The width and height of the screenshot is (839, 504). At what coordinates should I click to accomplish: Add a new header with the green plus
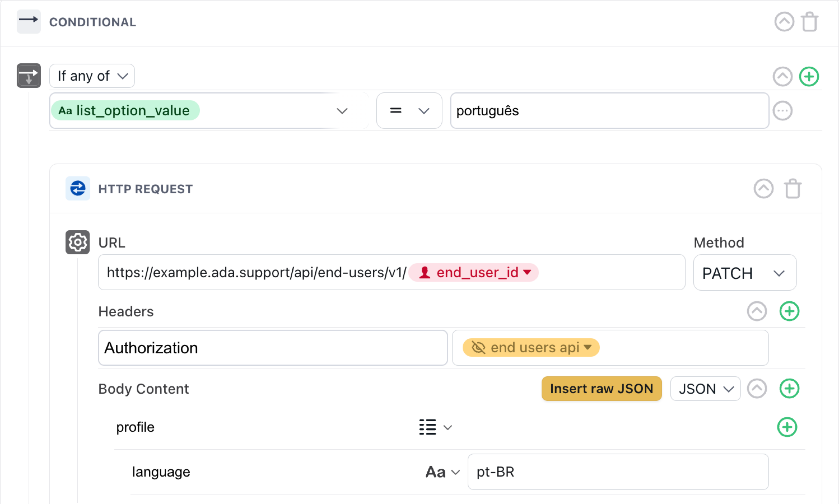tap(789, 311)
